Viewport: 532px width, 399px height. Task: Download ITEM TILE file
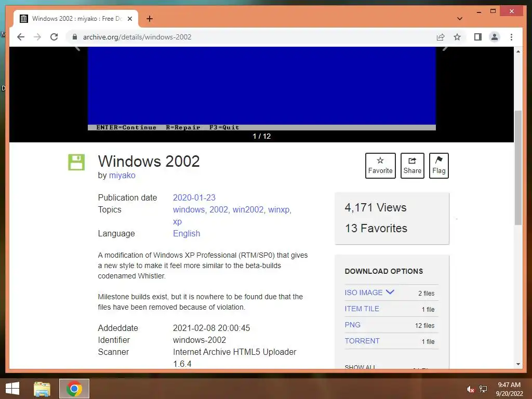pyautogui.click(x=362, y=309)
